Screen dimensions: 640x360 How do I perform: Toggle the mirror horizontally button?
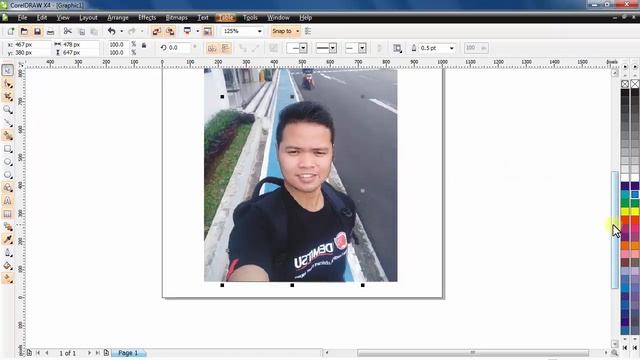212,48
